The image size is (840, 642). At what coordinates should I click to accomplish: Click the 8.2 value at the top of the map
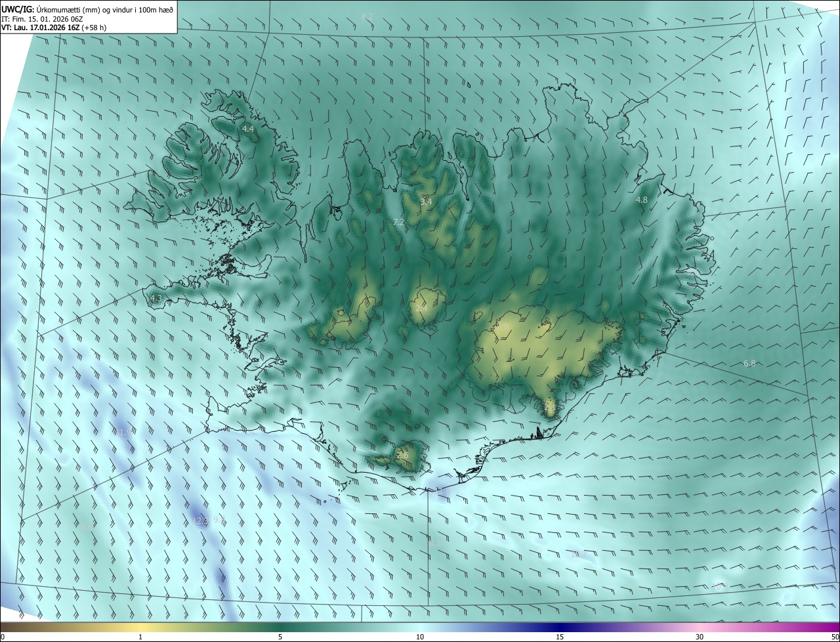(x=367, y=16)
